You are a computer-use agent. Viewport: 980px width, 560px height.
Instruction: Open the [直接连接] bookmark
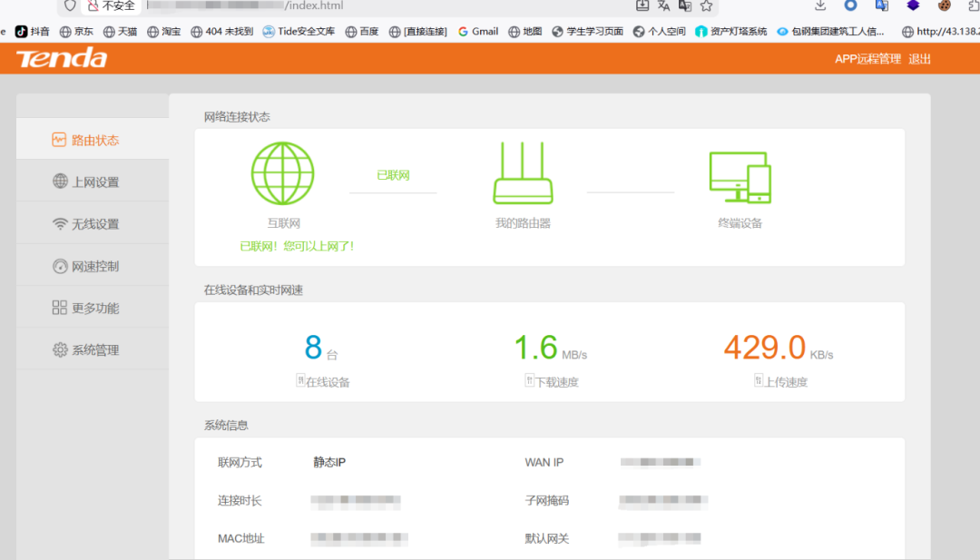[417, 31]
